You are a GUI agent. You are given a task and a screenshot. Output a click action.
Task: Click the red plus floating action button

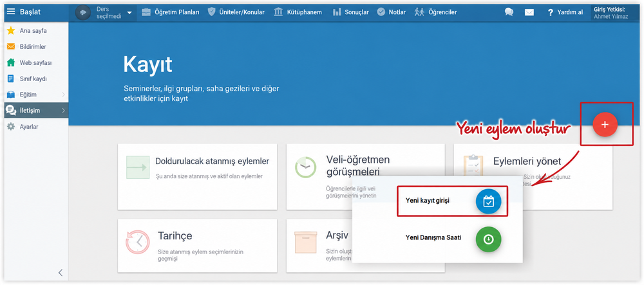(x=605, y=124)
